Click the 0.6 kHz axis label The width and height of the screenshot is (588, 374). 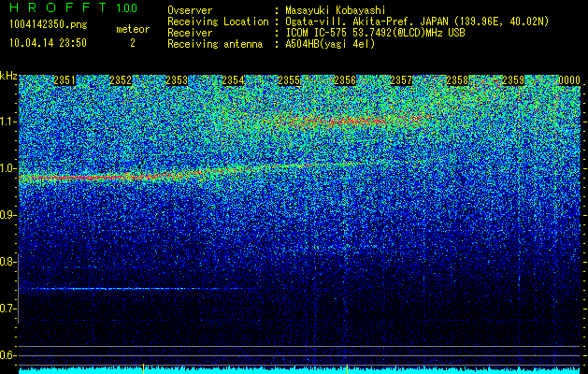coord(8,355)
